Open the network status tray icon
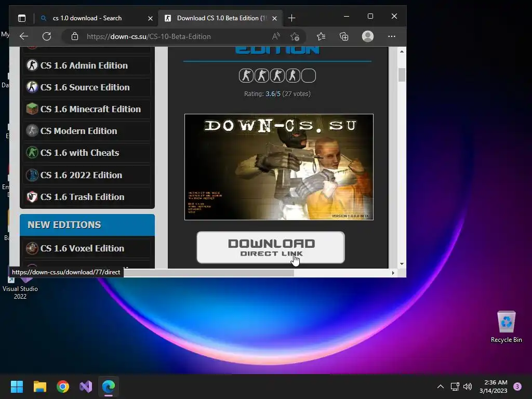The image size is (532, 399). click(x=455, y=387)
